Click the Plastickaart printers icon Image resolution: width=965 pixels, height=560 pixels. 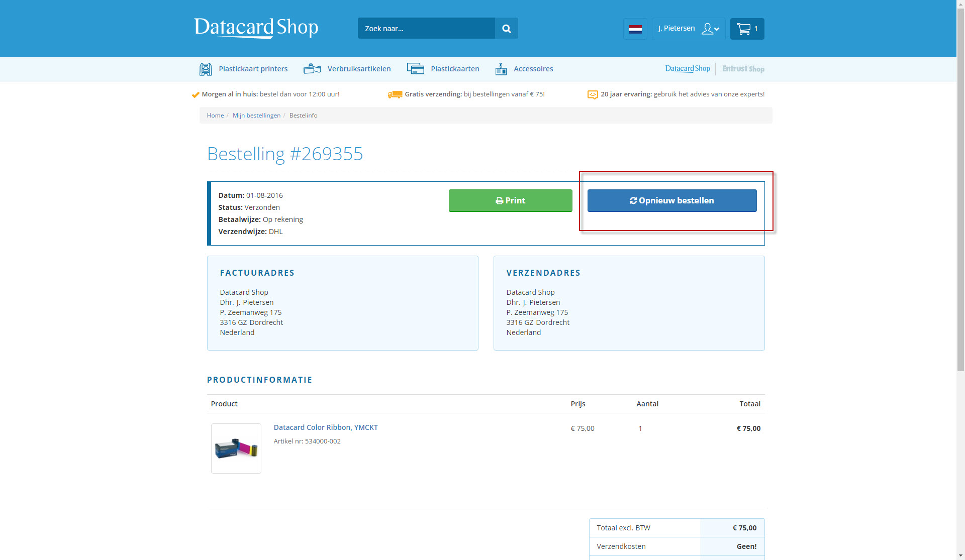click(206, 69)
